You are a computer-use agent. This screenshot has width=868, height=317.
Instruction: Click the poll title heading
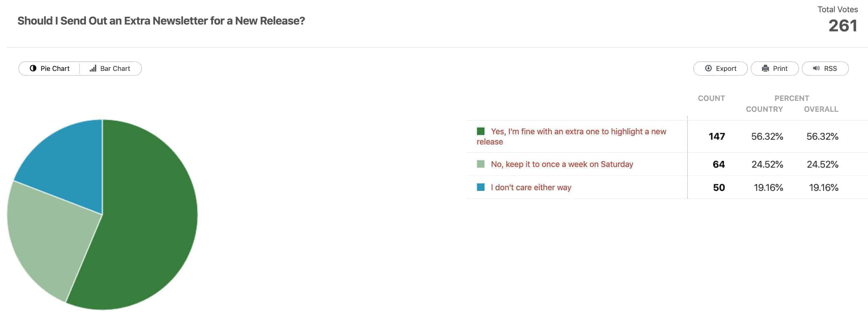click(x=161, y=21)
